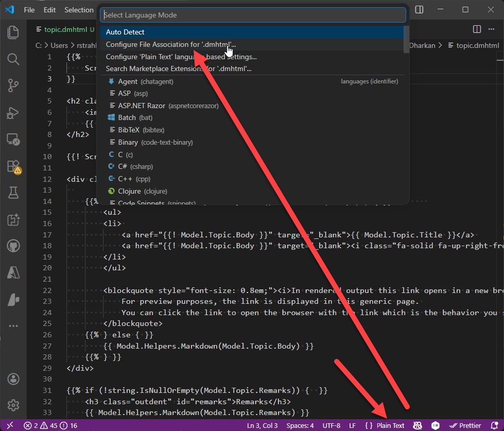Open the Manage gear menu

13,405
